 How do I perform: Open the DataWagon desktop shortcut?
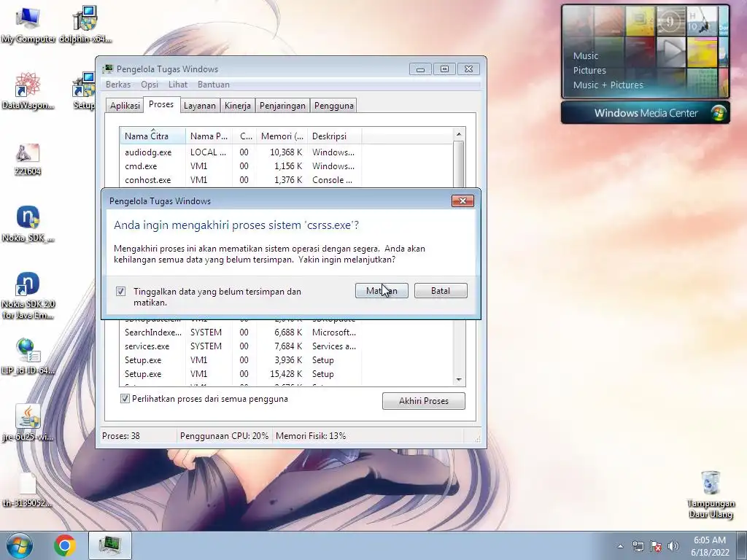[x=28, y=91]
